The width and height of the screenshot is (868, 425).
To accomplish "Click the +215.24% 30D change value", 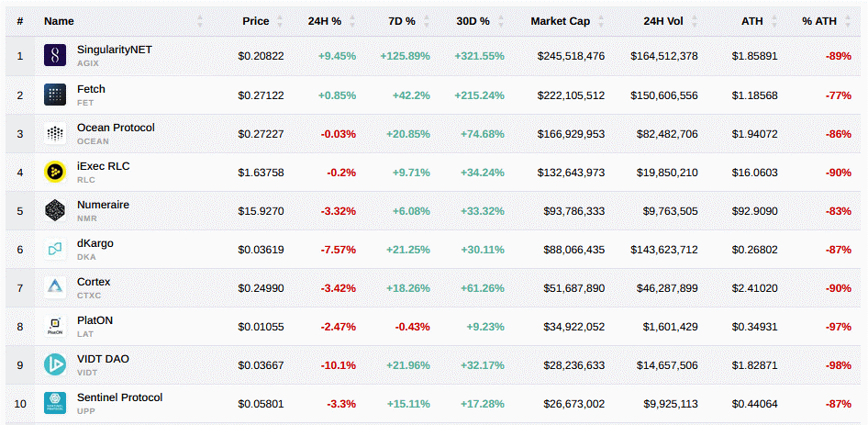I will coord(479,95).
